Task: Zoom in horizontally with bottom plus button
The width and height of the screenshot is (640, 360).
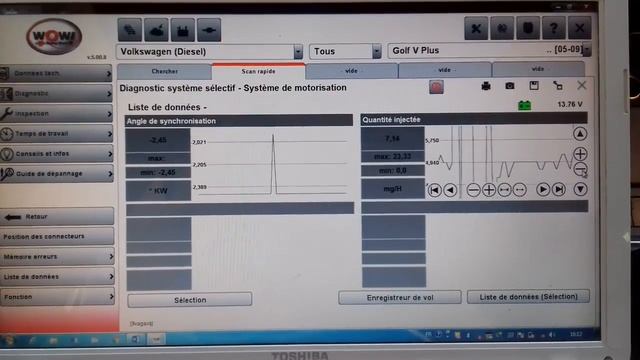Action: click(x=489, y=190)
